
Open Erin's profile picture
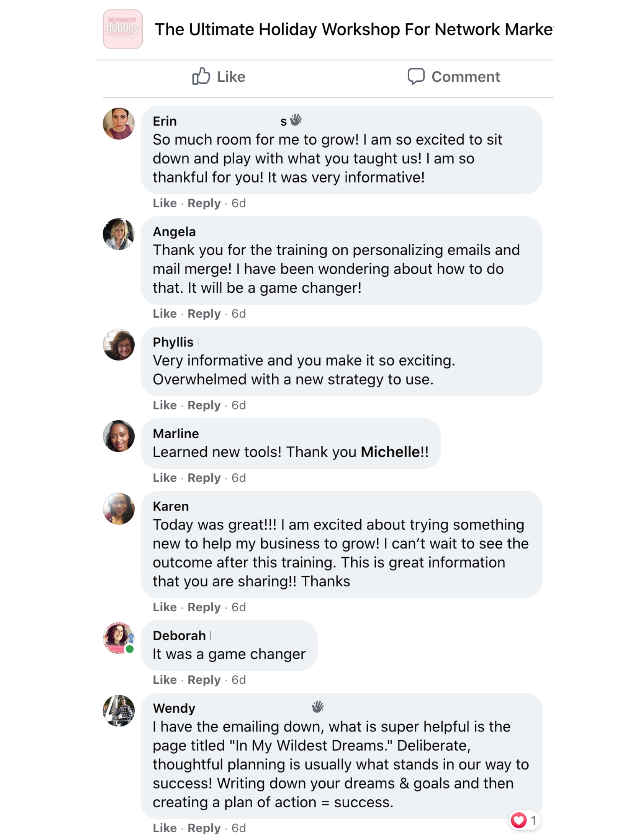(119, 124)
